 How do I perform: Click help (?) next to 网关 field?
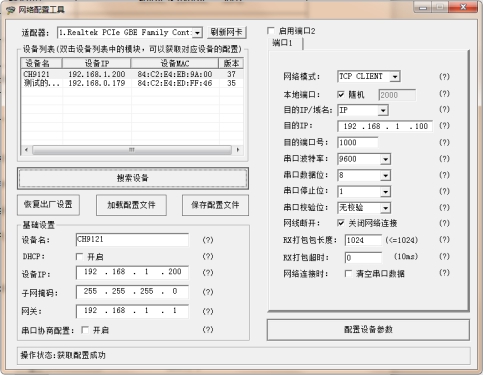point(208,312)
